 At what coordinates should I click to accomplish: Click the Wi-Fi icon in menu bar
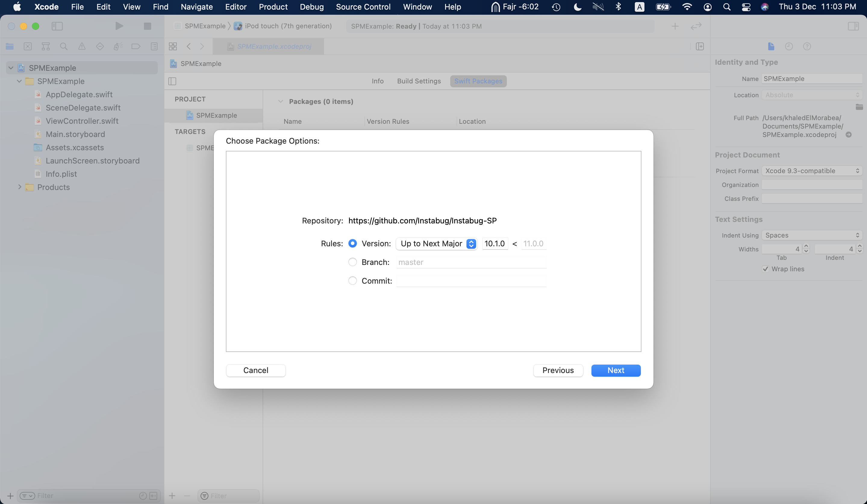coord(687,7)
